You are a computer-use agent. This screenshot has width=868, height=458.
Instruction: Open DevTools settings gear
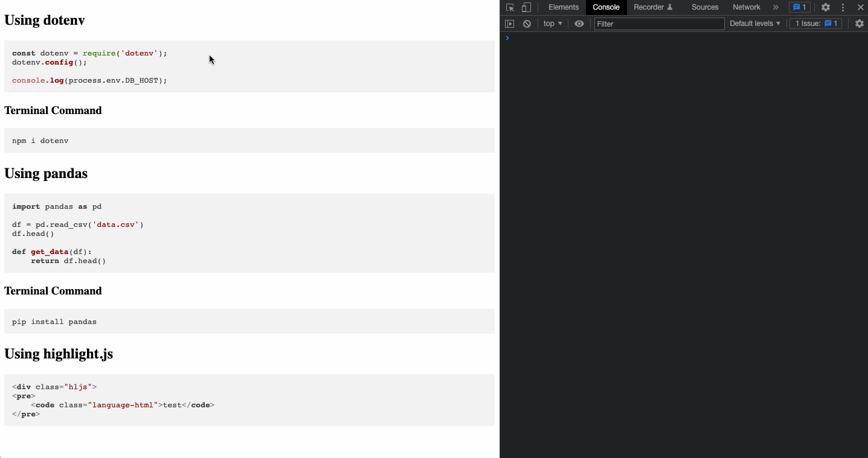click(x=825, y=7)
